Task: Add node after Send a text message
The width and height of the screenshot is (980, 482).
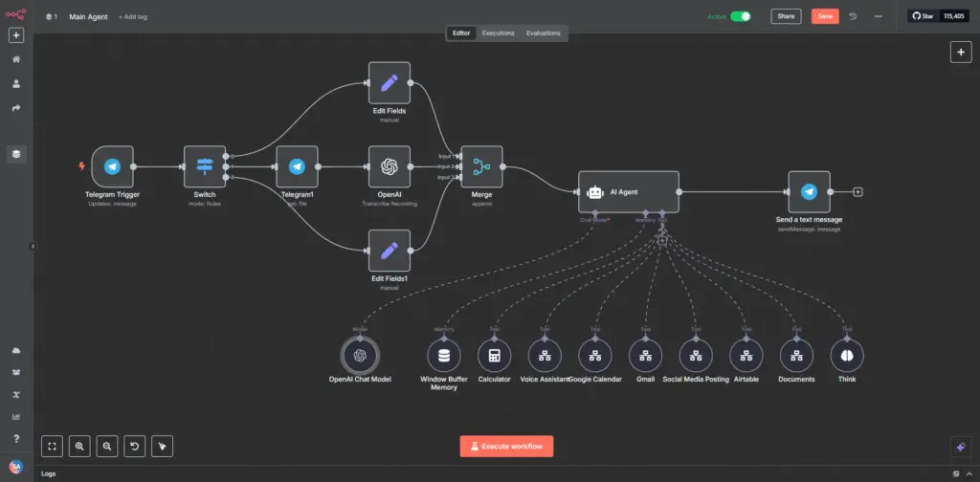Action: point(858,192)
